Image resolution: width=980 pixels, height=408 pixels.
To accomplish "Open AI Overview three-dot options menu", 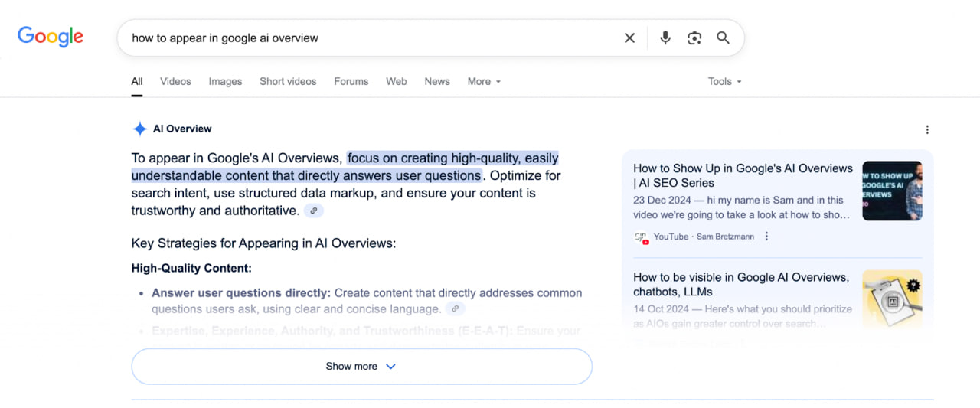I will 927,130.
